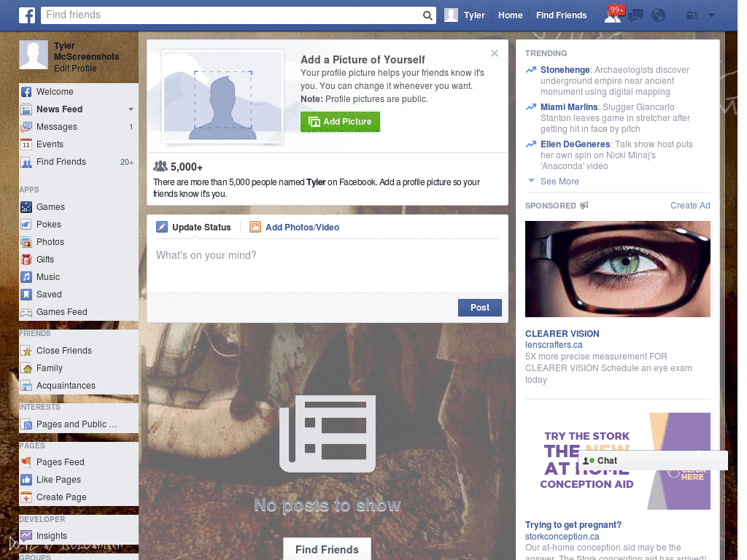Screen dimensions: 747x560
Task: Click the Insights chart icon
Action: [26, 536]
